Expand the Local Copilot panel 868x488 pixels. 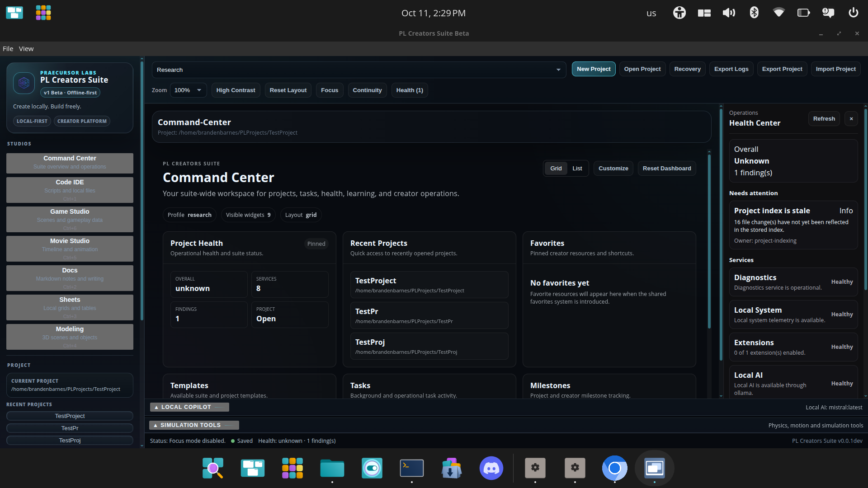(189, 407)
